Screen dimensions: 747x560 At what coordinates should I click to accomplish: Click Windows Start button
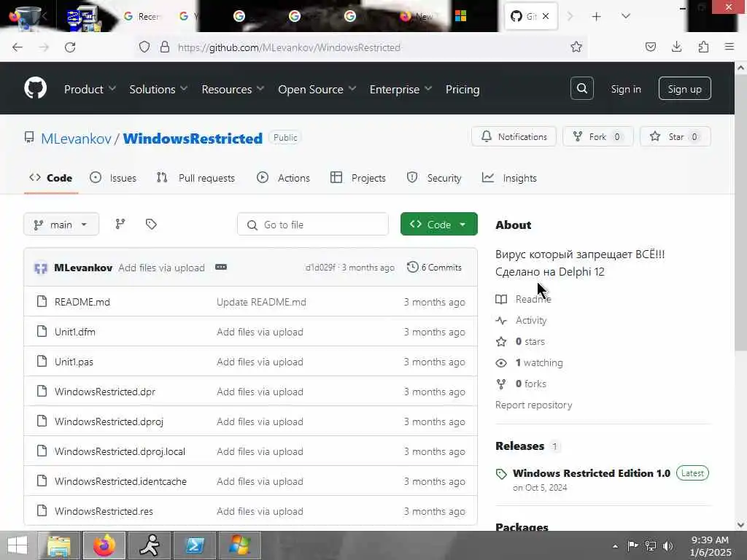pyautogui.click(x=18, y=545)
